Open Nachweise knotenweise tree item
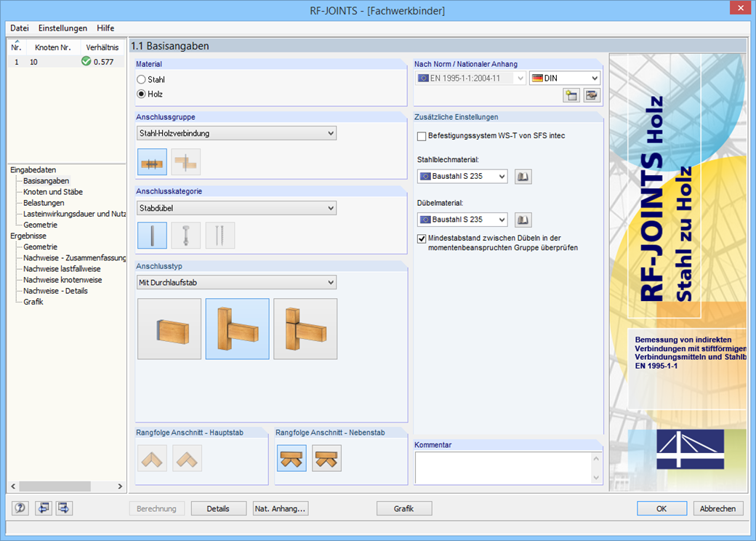The height and width of the screenshot is (541, 756). 63,280
